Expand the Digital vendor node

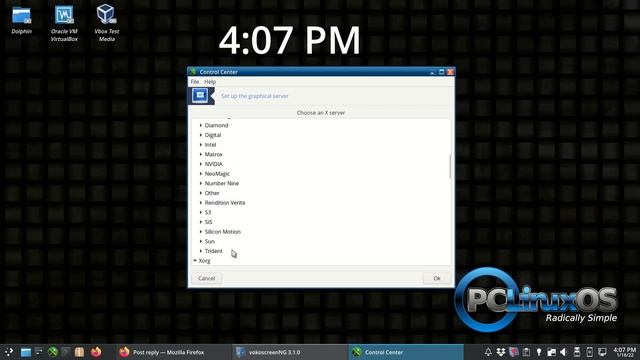[200, 135]
